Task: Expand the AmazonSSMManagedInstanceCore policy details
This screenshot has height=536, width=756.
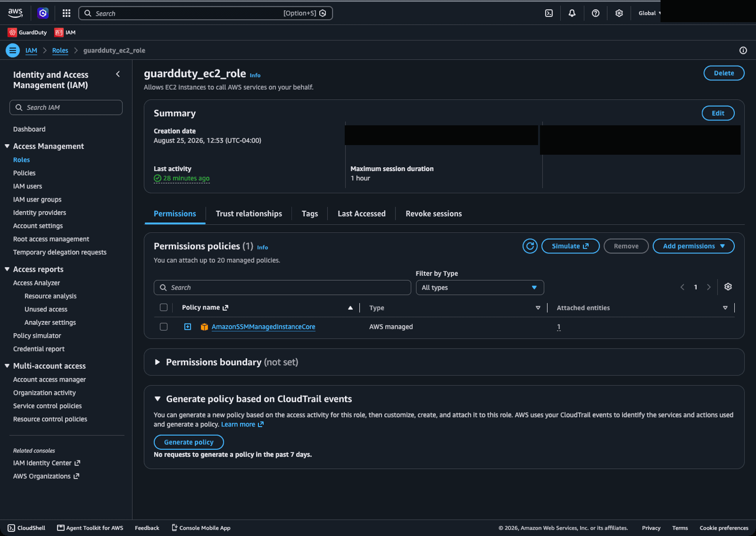Action: (x=188, y=327)
